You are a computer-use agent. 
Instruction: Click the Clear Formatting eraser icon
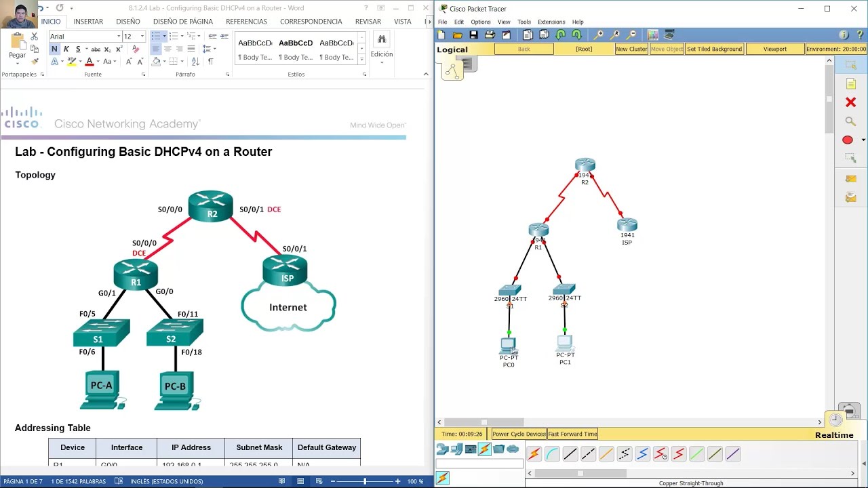point(135,49)
